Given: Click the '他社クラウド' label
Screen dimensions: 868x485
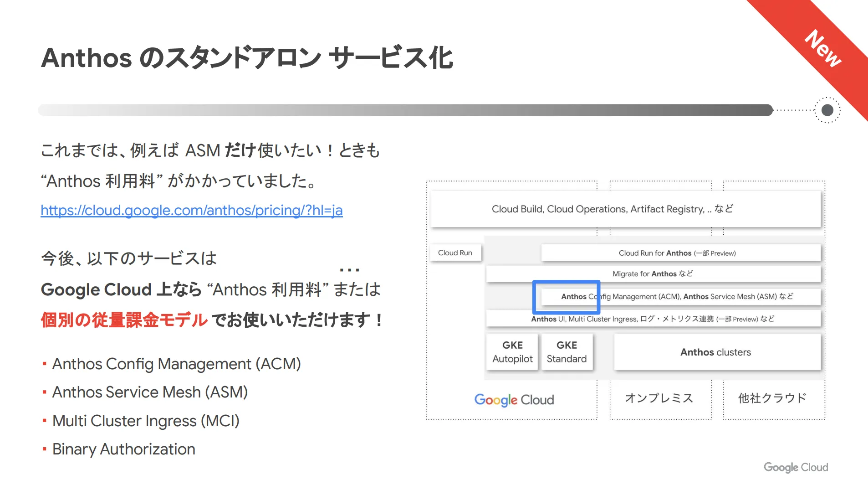Looking at the screenshot, I should [x=772, y=398].
